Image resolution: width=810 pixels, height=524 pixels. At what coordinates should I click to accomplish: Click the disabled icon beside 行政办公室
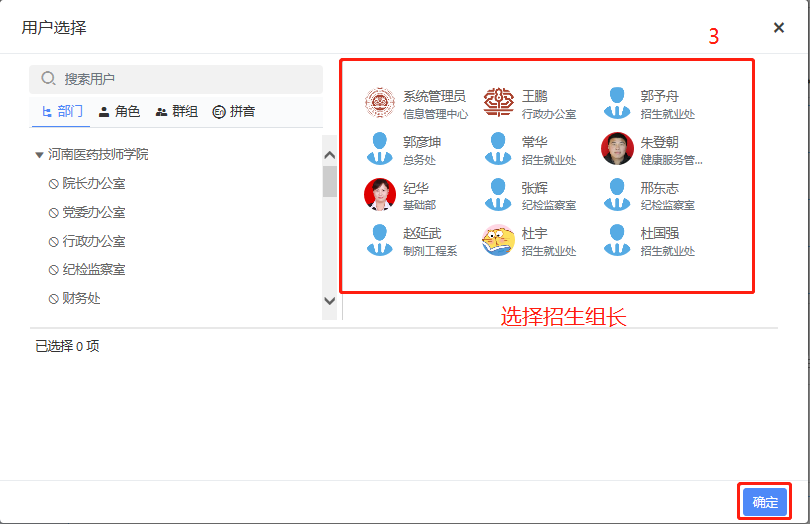(x=53, y=242)
